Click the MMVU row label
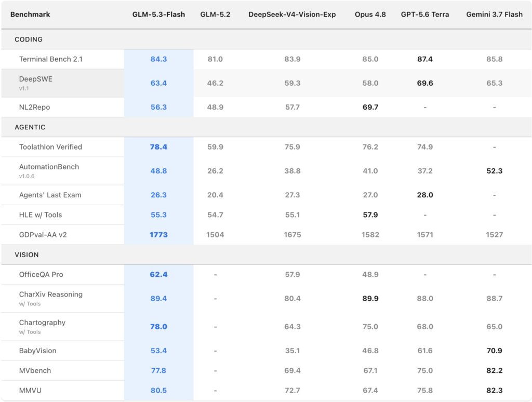The height and width of the screenshot is (402, 532). [30, 391]
